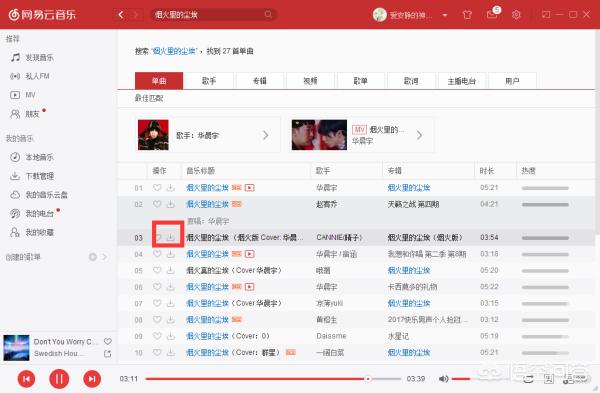Download song 10 icon
600x393 pixels.
click(170, 352)
